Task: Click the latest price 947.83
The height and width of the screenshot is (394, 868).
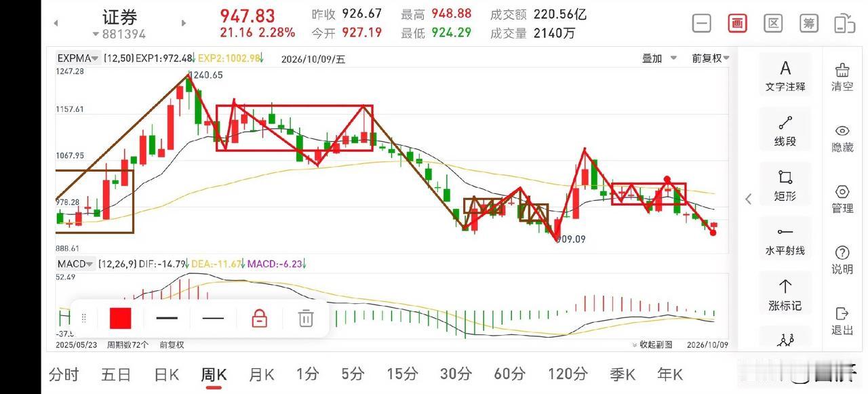Action: (248, 16)
